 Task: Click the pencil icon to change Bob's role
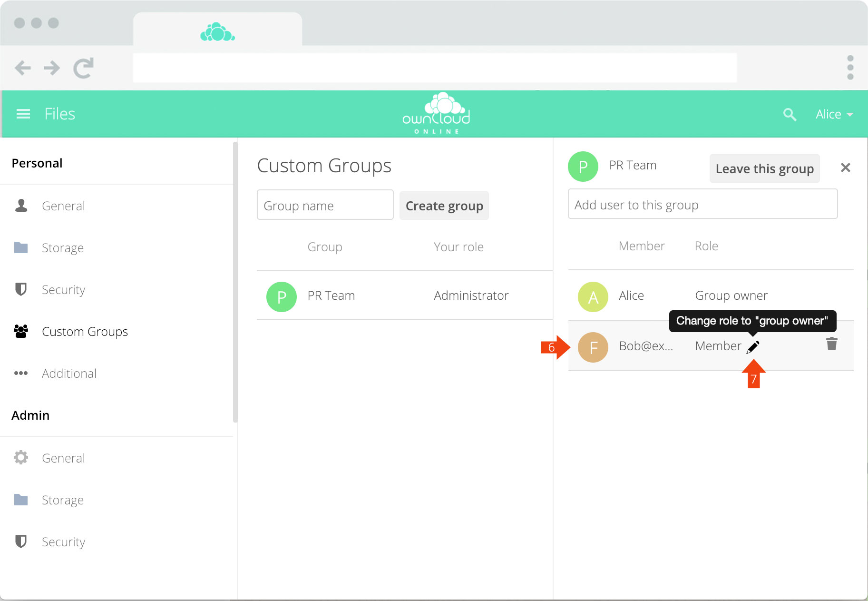pyautogui.click(x=752, y=347)
